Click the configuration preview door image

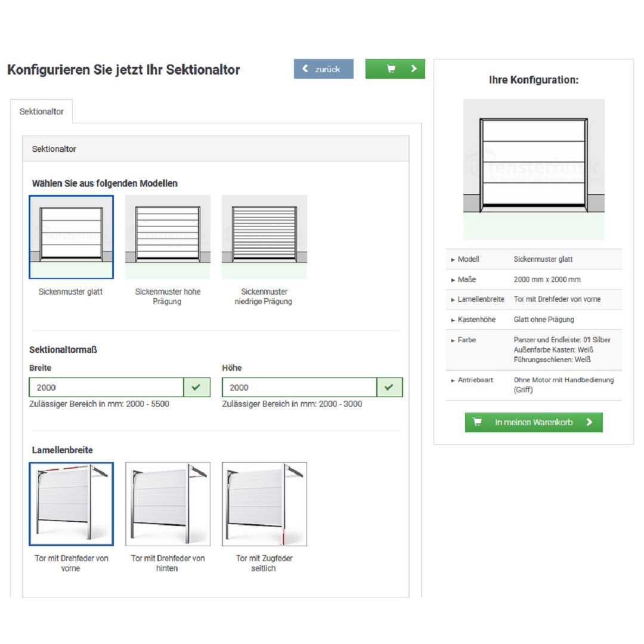click(534, 169)
